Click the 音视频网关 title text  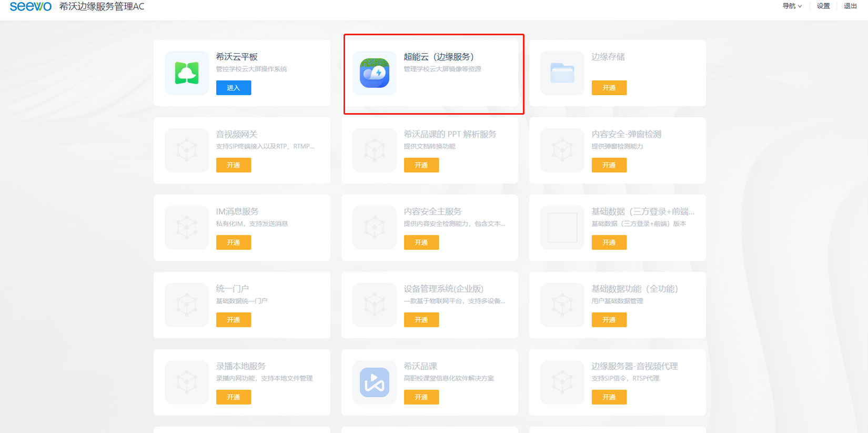click(237, 134)
